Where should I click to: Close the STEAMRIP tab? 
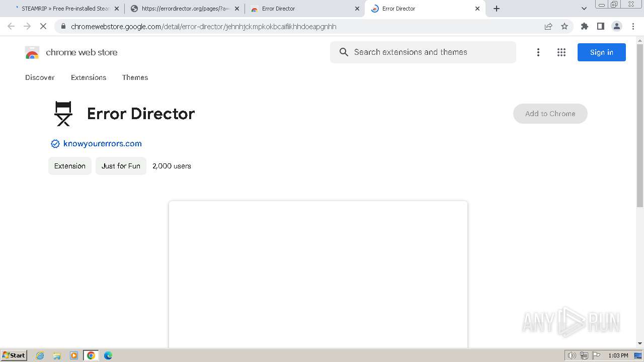[x=116, y=9]
